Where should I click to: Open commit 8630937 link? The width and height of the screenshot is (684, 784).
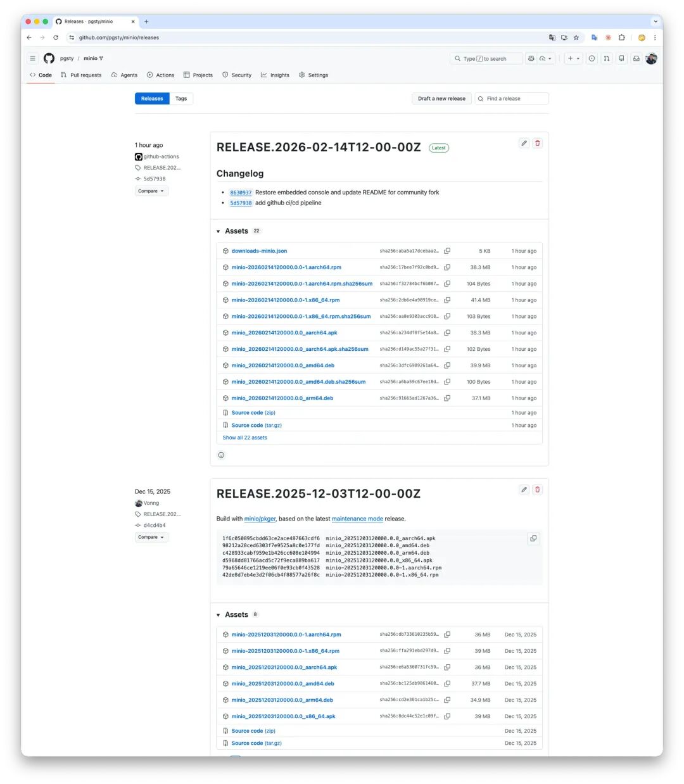241,193
